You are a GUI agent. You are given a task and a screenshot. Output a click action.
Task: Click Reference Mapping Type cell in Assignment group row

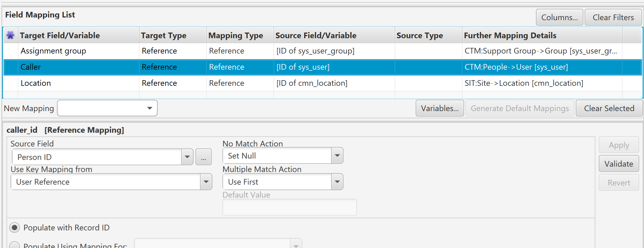point(240,51)
